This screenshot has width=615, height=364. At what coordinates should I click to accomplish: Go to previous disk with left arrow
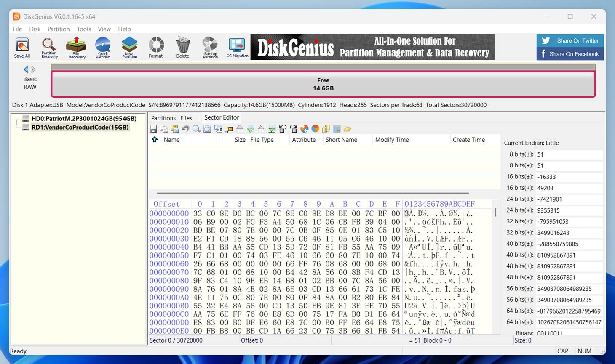tap(26, 69)
